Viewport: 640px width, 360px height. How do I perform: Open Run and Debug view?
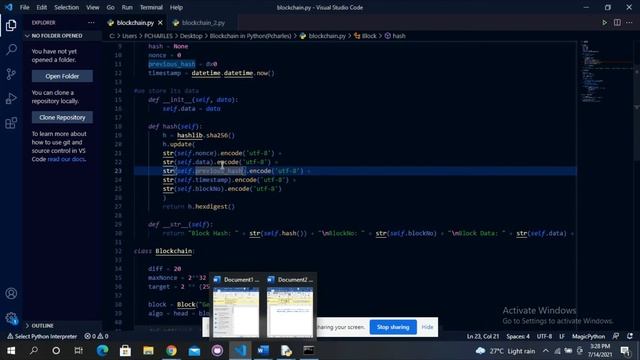pos(11,98)
